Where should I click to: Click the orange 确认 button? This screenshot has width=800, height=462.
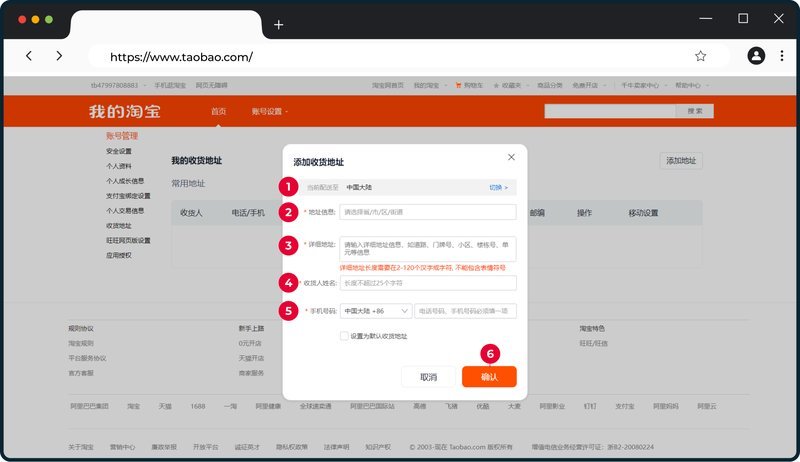[489, 377]
